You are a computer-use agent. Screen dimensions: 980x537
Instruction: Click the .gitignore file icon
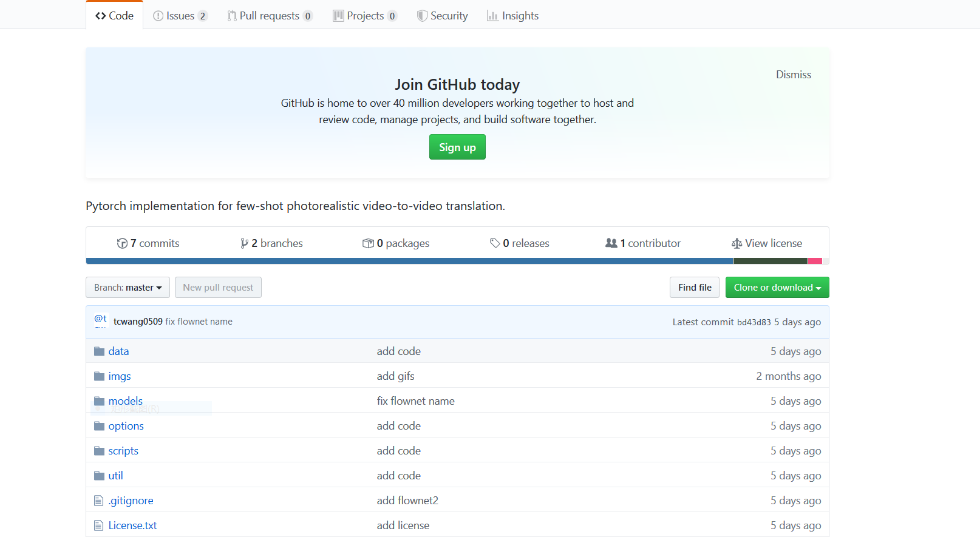pyautogui.click(x=99, y=501)
